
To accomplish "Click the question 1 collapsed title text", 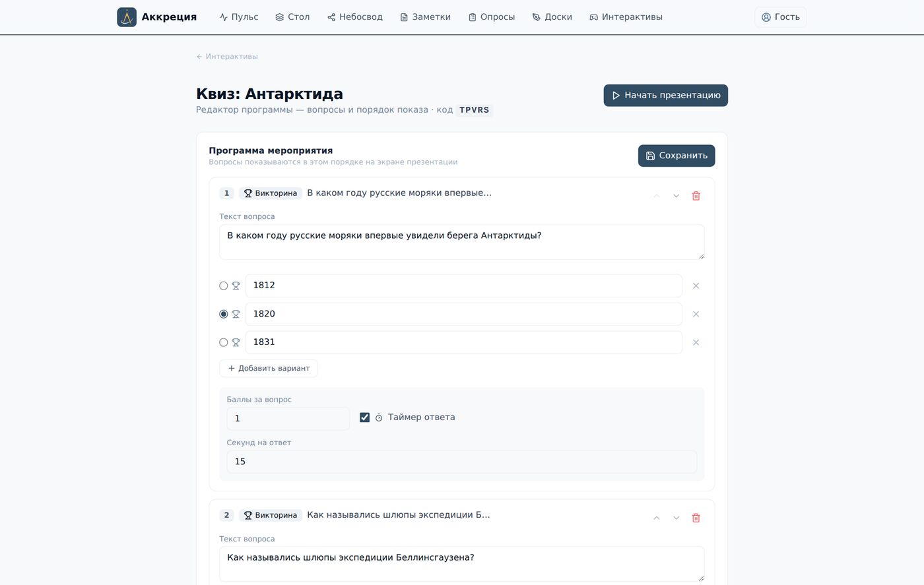I will pos(399,193).
